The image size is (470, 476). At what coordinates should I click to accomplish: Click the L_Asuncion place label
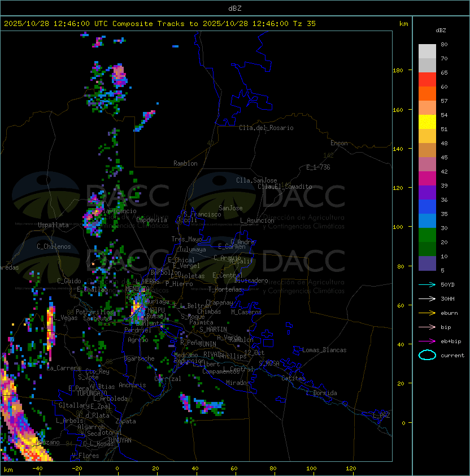[257, 220]
